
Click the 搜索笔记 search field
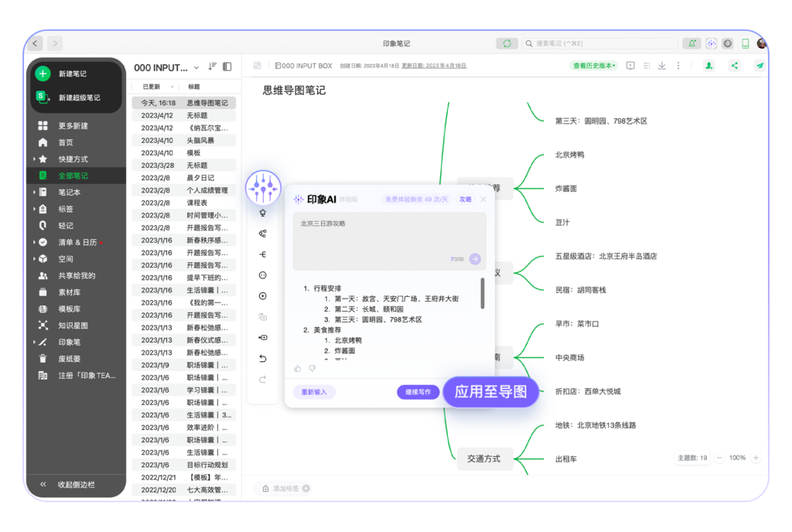point(599,43)
